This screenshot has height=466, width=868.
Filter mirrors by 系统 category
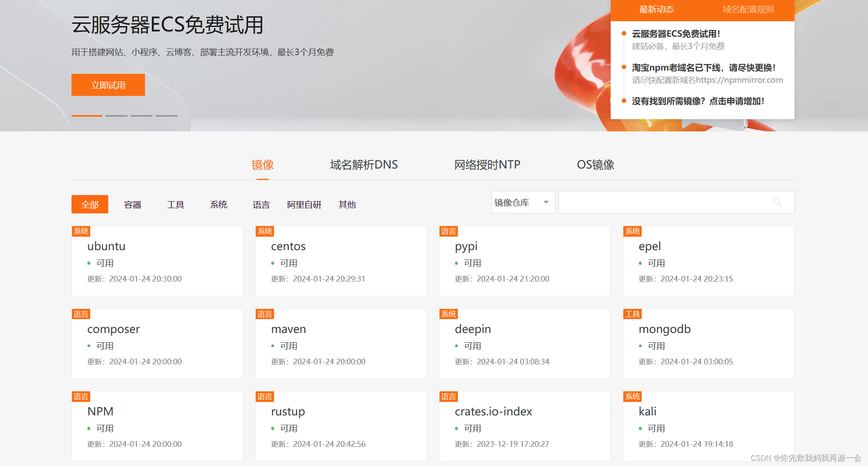coord(219,204)
